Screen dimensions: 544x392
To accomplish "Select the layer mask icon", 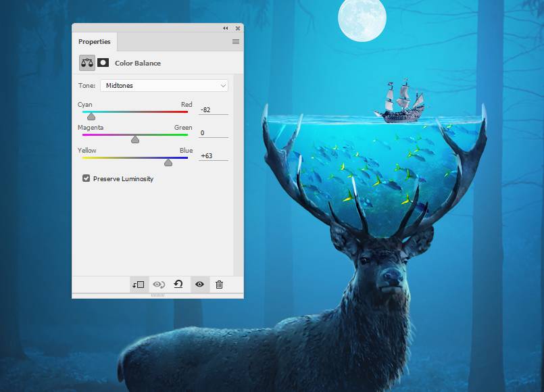I will (103, 63).
